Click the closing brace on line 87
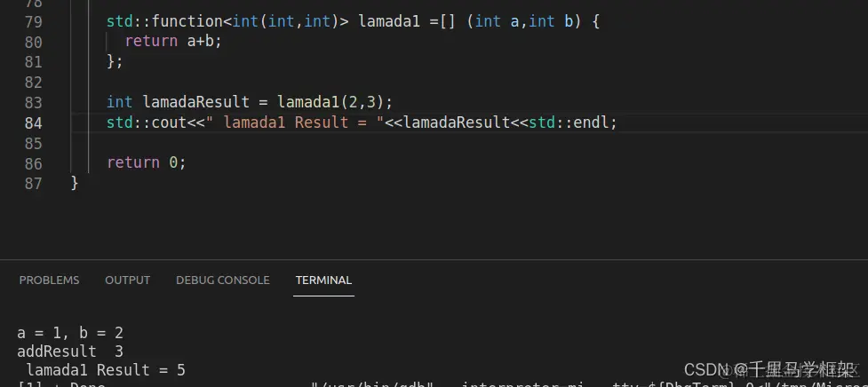 pos(75,183)
